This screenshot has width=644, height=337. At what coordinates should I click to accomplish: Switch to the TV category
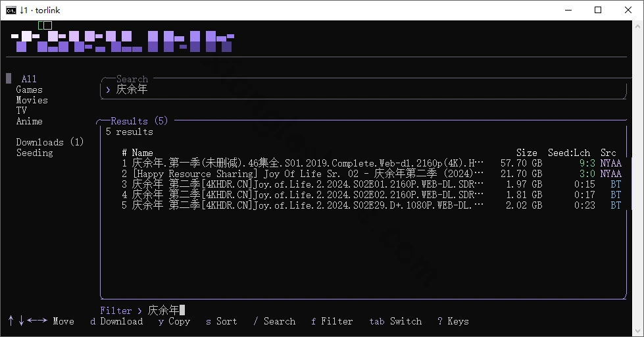(x=21, y=110)
